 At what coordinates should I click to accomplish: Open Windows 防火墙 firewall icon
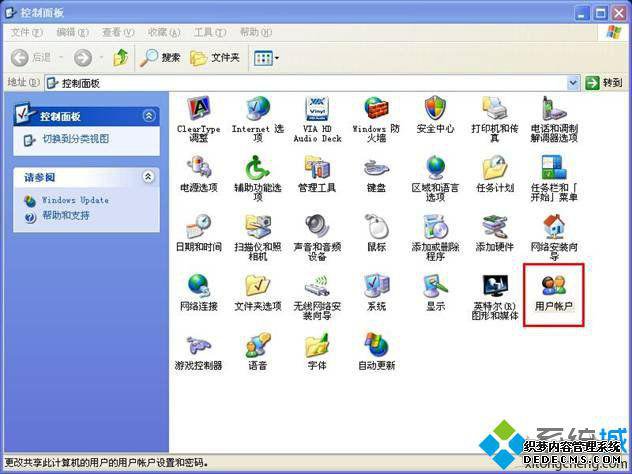[376, 119]
